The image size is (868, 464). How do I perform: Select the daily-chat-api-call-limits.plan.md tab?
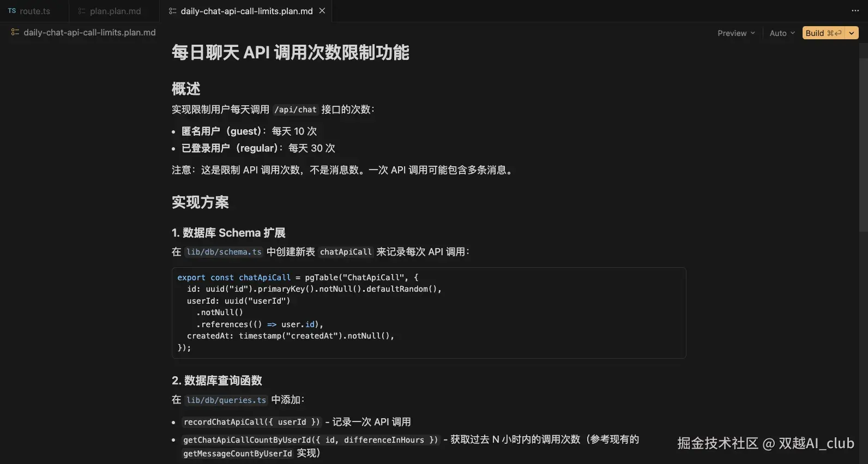(246, 11)
